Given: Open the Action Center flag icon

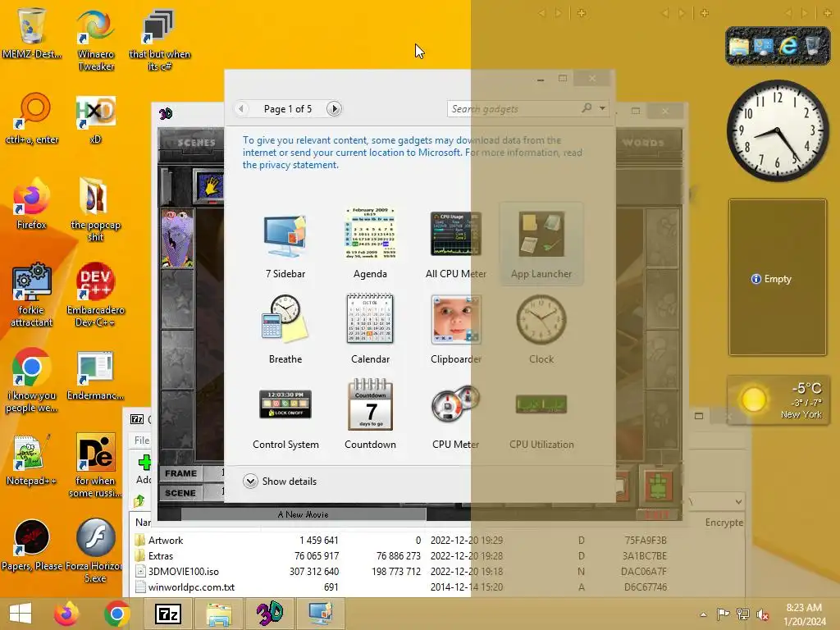Looking at the screenshot, I should [x=723, y=614].
